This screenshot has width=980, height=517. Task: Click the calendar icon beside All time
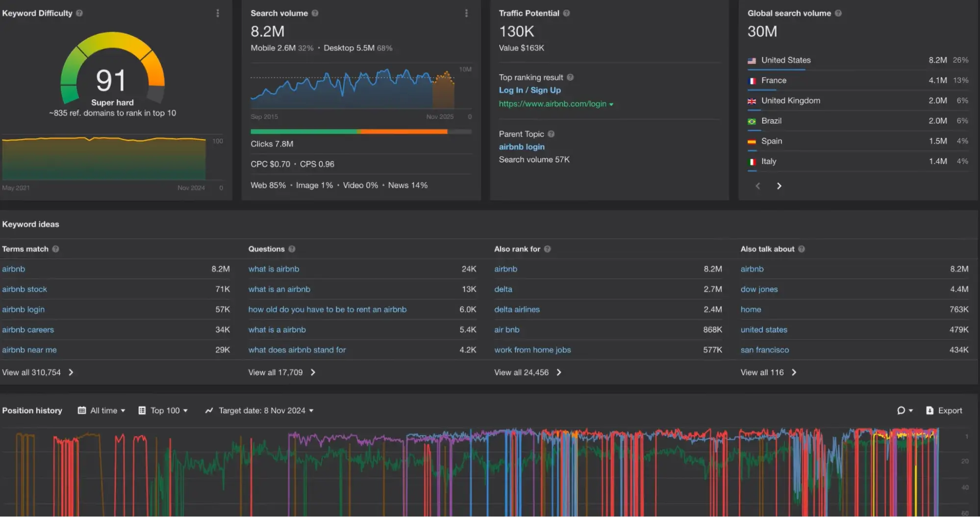(x=82, y=411)
